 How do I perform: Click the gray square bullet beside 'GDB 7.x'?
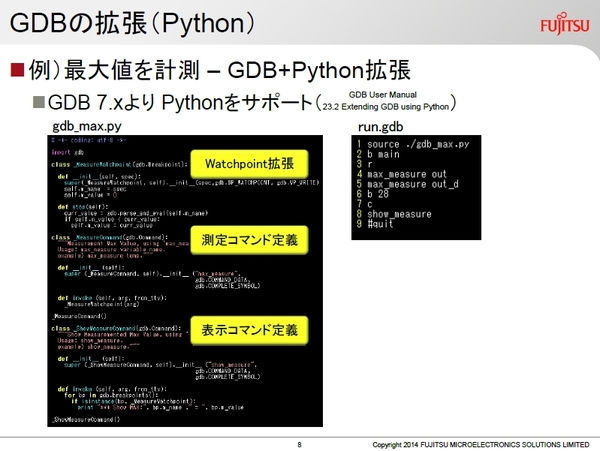coord(39,102)
